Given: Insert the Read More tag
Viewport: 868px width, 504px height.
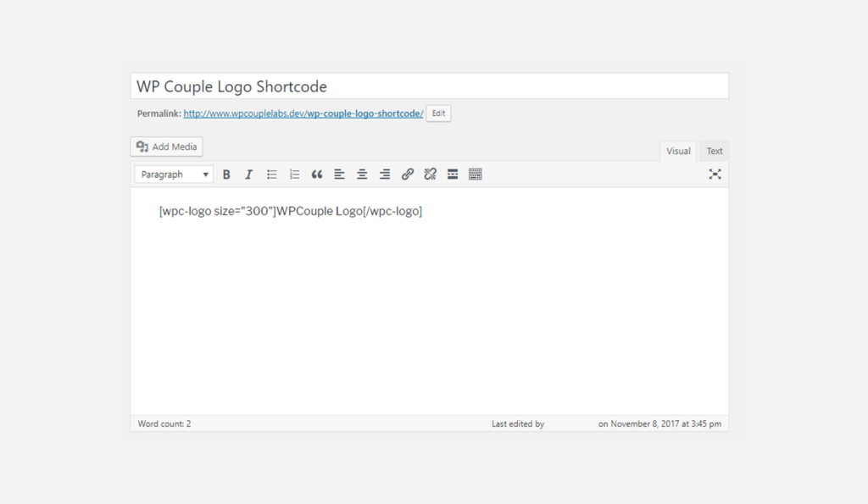Looking at the screenshot, I should pyautogui.click(x=452, y=174).
